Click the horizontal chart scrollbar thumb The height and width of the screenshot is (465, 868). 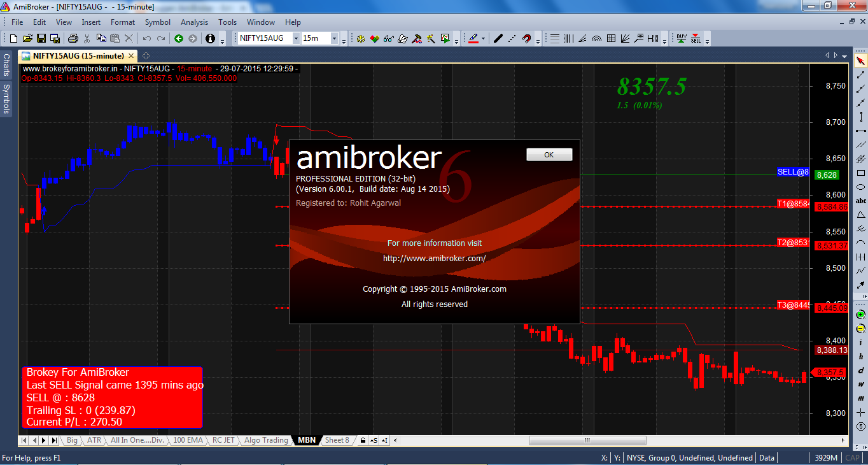pos(587,440)
